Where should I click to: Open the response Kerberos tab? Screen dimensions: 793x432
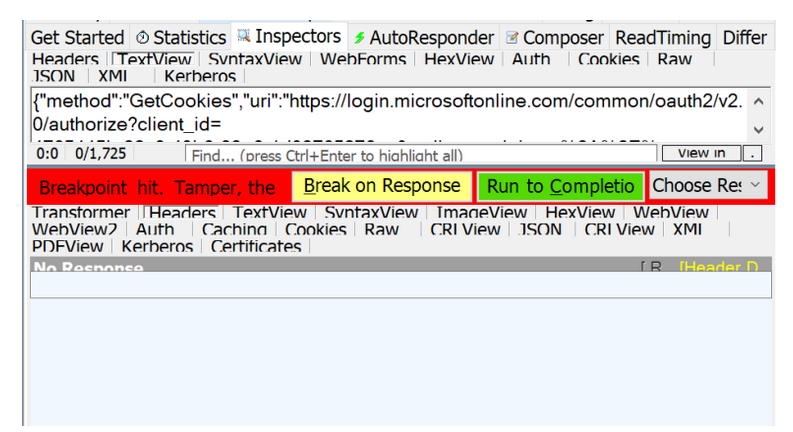coord(157,246)
